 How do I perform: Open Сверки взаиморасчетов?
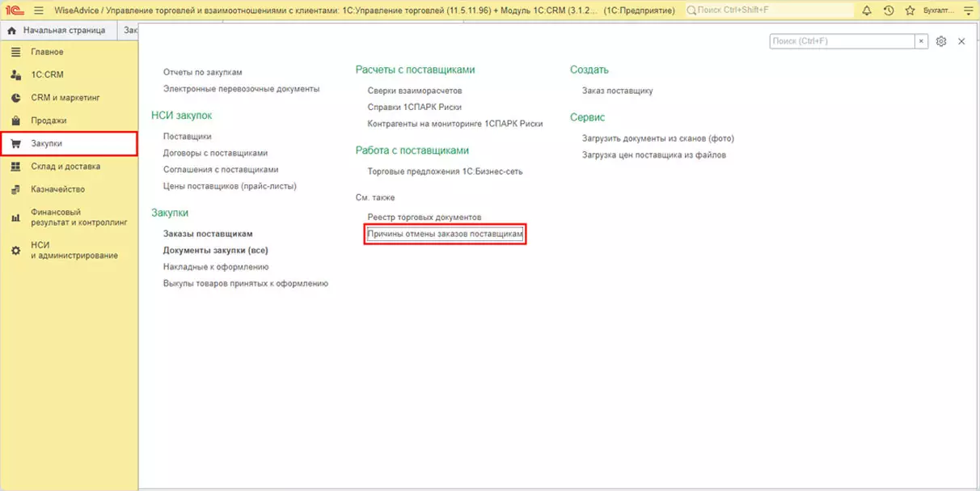point(415,91)
